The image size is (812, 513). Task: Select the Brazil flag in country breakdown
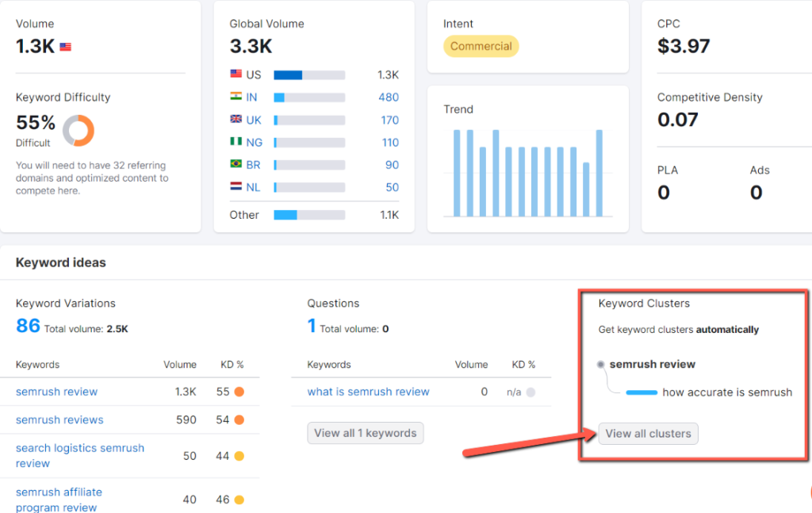tap(235, 165)
